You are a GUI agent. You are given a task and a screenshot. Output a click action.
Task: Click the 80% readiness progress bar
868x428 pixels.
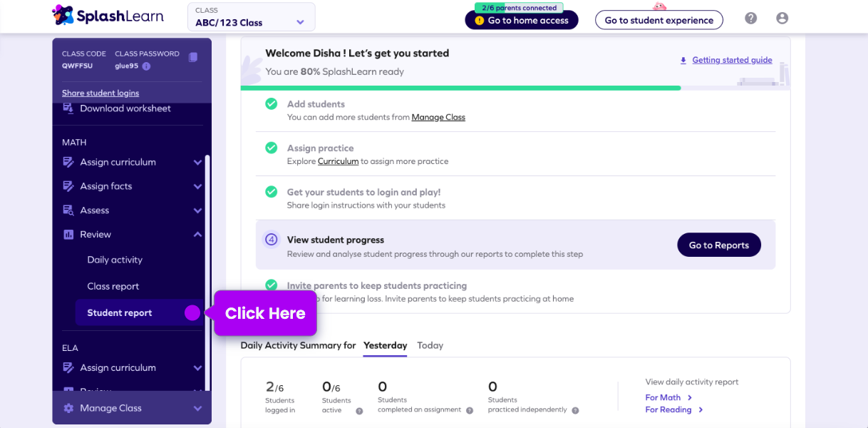tap(460, 88)
